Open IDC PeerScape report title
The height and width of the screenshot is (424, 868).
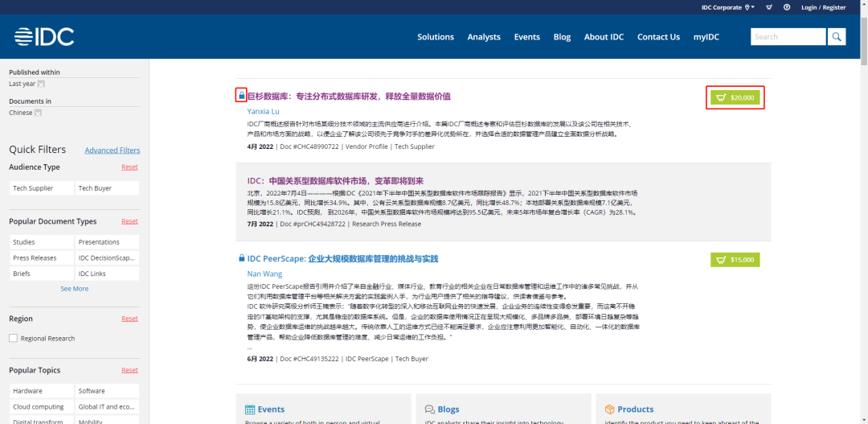(342, 259)
